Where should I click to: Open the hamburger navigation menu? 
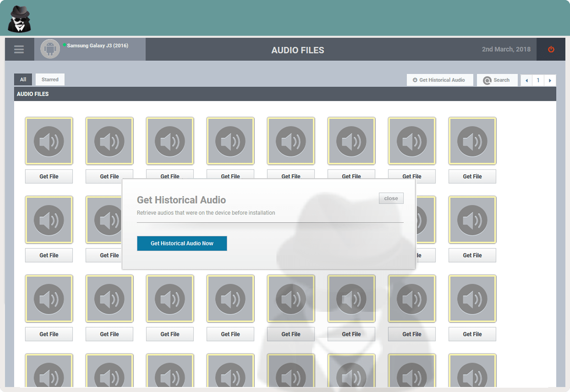click(19, 49)
